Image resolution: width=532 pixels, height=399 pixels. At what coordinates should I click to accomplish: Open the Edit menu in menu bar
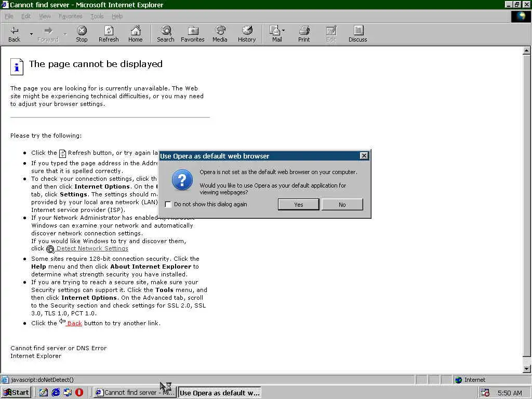(26, 16)
